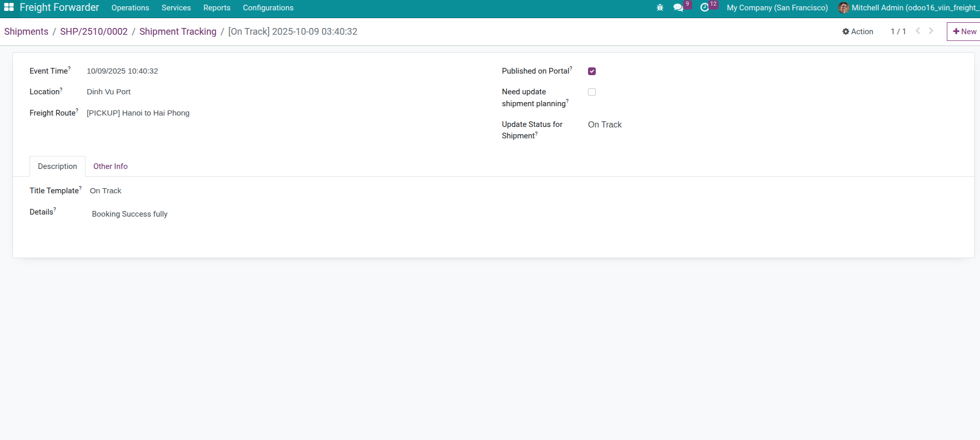The image size is (980, 440).
Task: Switch to the Other Info tab
Action: point(110,166)
